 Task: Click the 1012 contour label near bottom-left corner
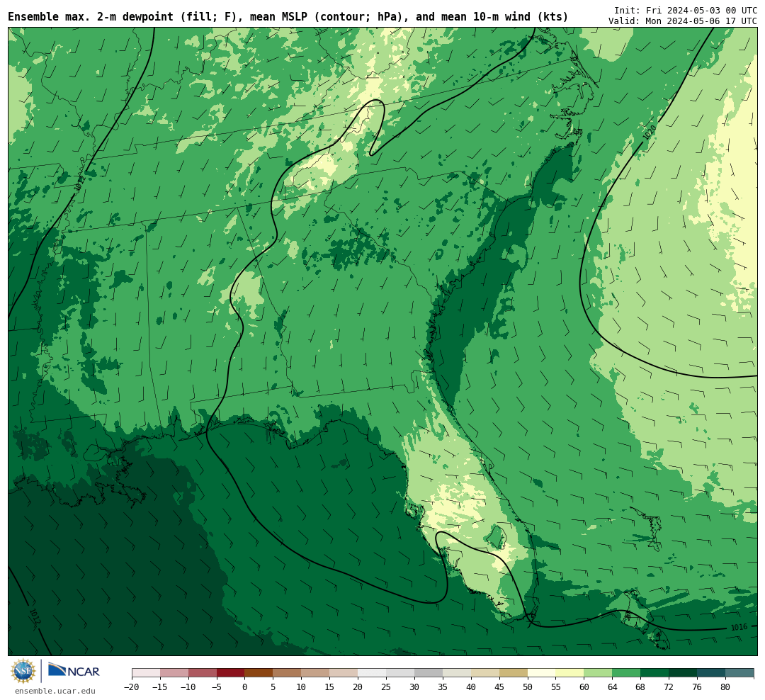tap(35, 616)
